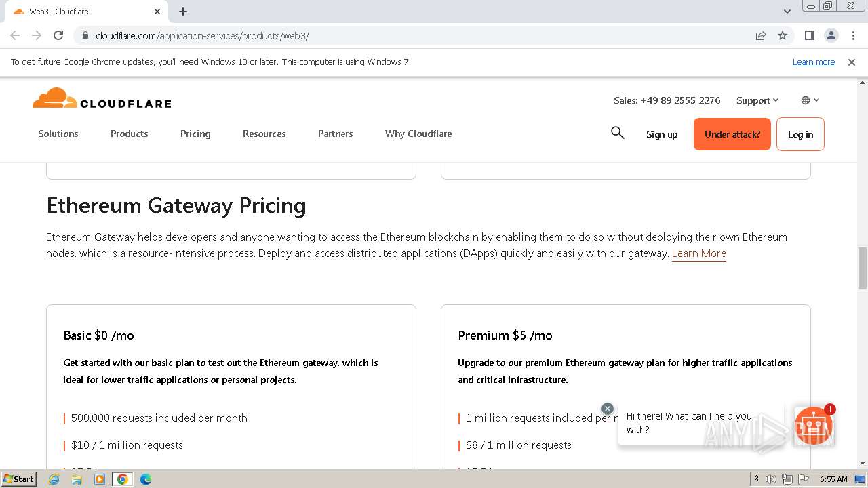The height and width of the screenshot is (488, 868).
Task: Dismiss the chat greeting bubble
Action: tap(608, 409)
